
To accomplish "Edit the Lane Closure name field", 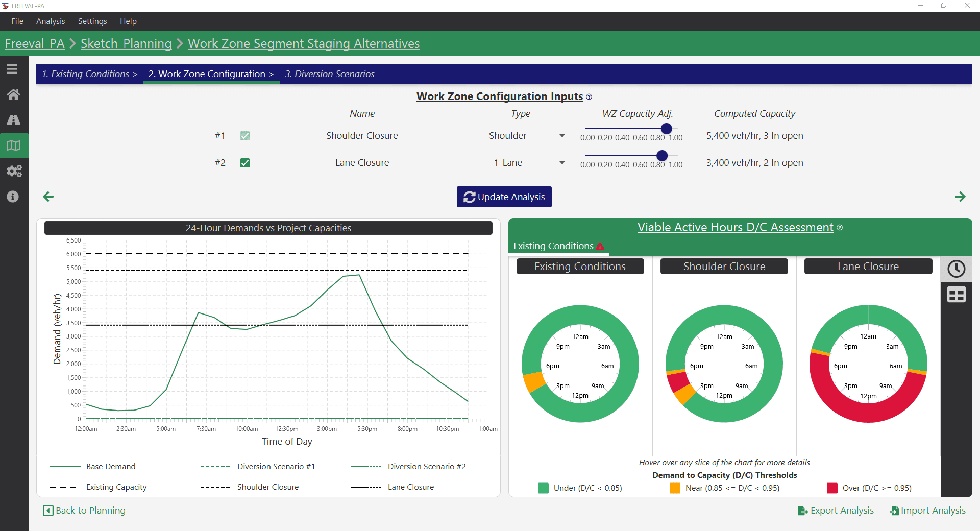I will click(362, 163).
